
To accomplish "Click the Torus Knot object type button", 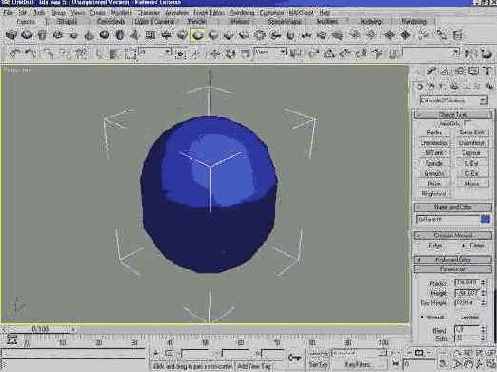I will [x=471, y=133].
